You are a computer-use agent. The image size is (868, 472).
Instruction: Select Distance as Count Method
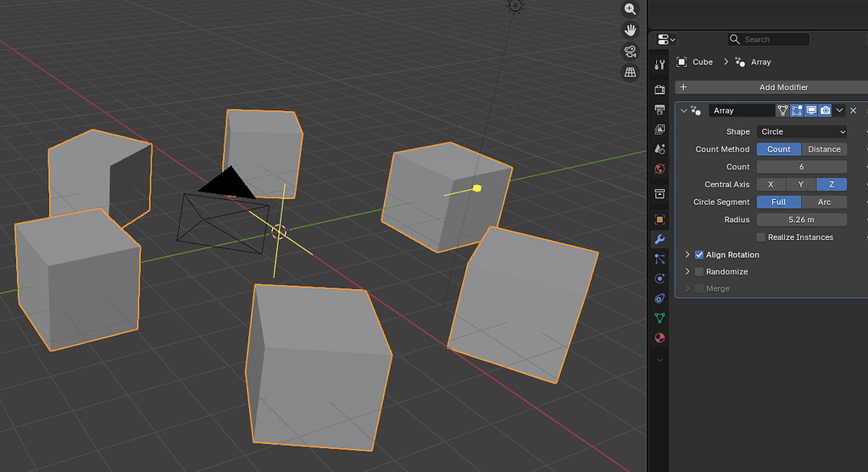point(824,149)
